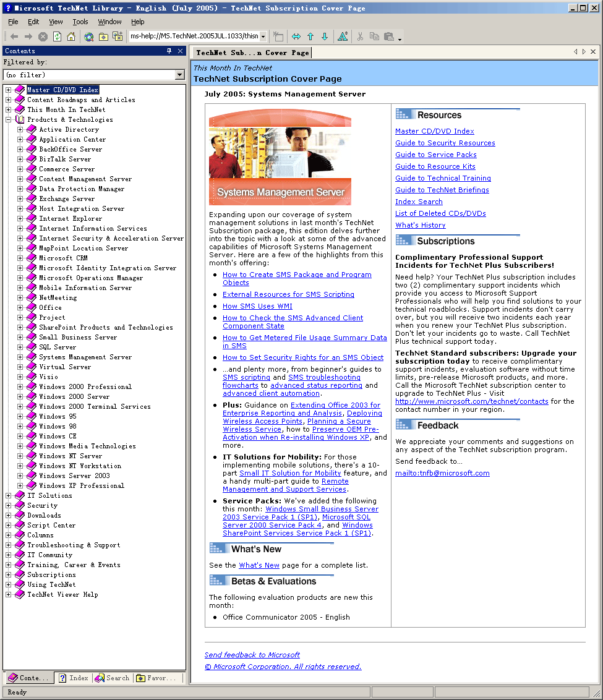Follow the How SMS Uses WMI link

click(257, 306)
